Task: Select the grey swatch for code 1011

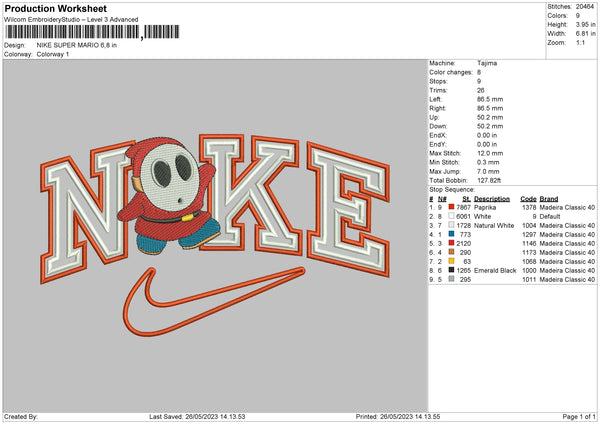Action: pyautogui.click(x=452, y=279)
